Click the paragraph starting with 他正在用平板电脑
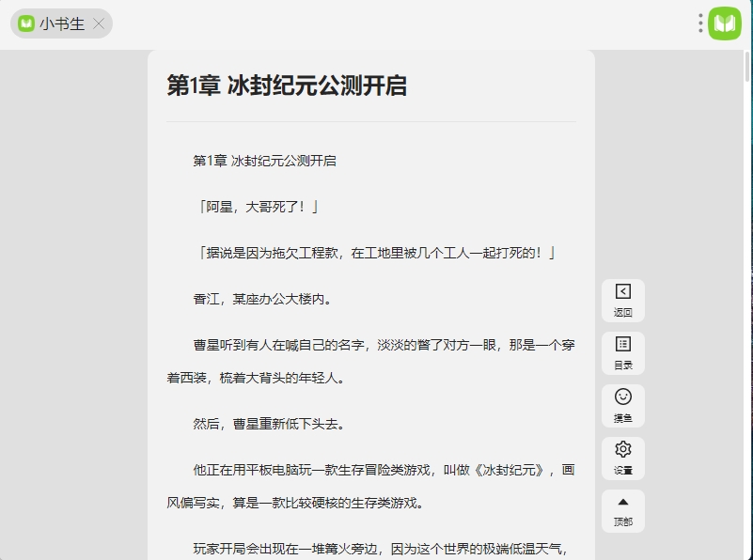The width and height of the screenshot is (753, 560). tap(371, 486)
